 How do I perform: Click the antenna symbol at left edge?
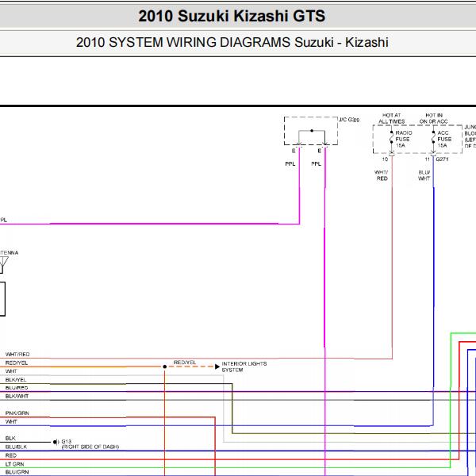[3, 265]
